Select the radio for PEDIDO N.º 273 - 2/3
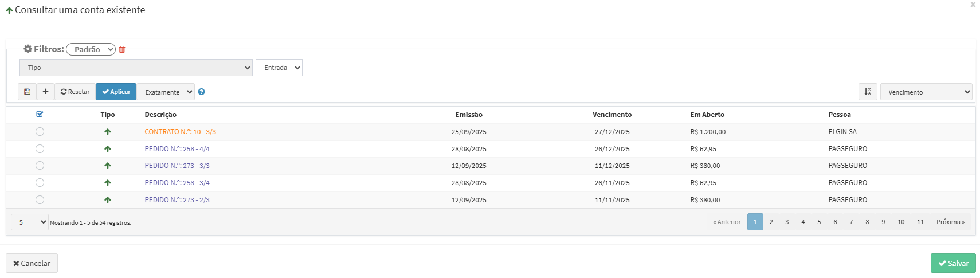This screenshot has height=278, width=980. point(40,200)
